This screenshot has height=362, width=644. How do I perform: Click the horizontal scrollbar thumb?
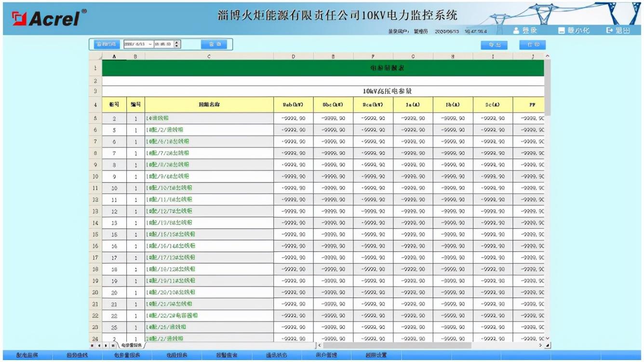coord(398,346)
